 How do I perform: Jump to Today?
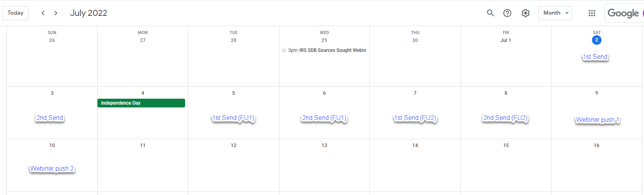pos(15,13)
